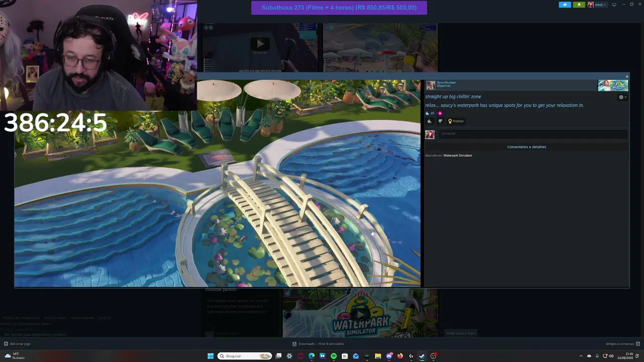Open Opera browser from taskbar

pos(300,356)
